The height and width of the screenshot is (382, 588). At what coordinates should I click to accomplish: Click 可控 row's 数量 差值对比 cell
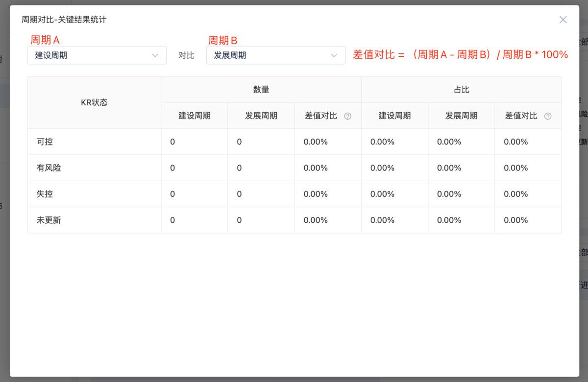click(x=316, y=142)
